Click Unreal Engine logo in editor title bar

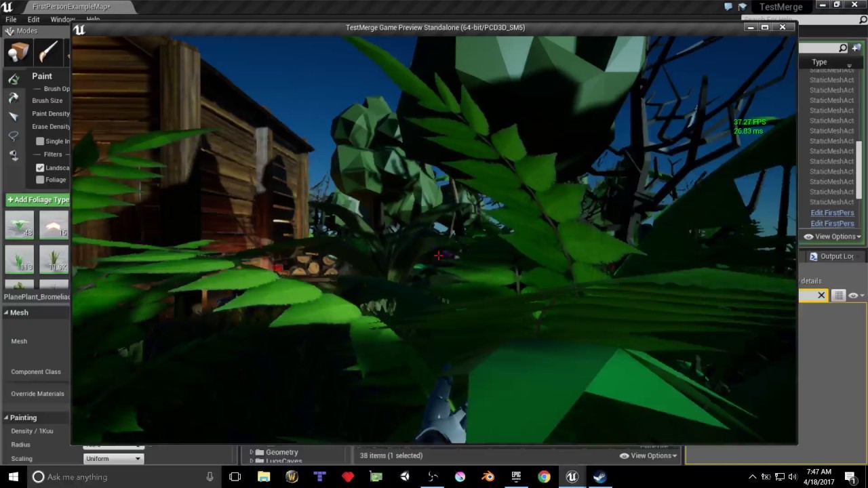(7, 7)
